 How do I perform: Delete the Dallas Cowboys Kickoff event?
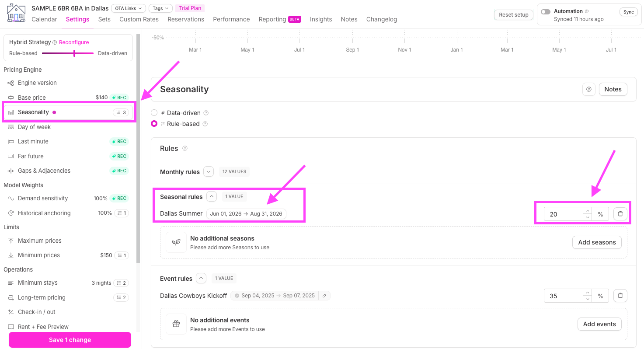pyautogui.click(x=620, y=296)
